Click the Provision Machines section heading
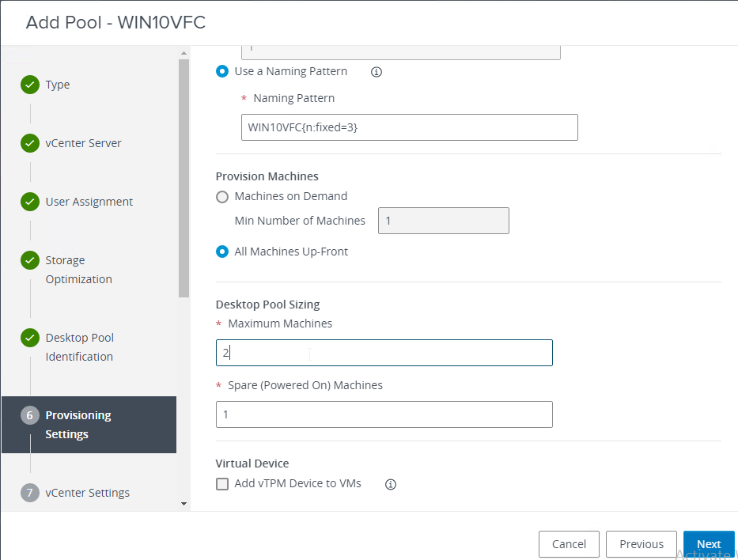This screenshot has width=738, height=560. (267, 176)
